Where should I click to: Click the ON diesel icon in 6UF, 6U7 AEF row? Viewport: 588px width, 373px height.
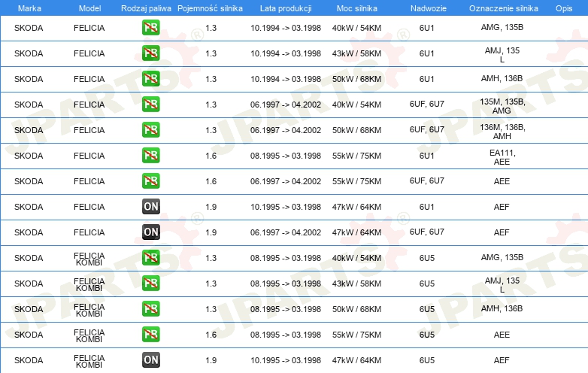tap(150, 232)
